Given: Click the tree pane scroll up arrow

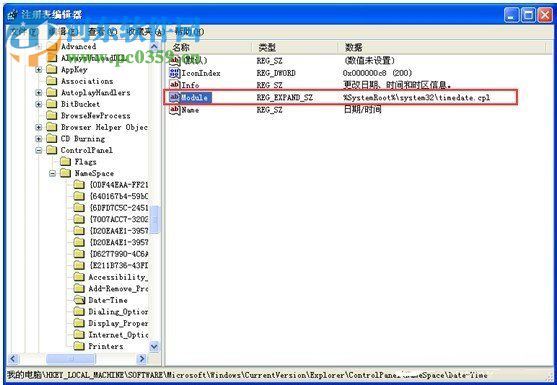Looking at the screenshot, I should coord(154,47).
